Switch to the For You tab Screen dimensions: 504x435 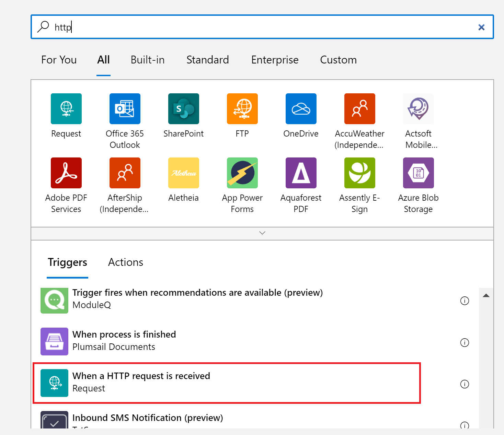pos(58,60)
